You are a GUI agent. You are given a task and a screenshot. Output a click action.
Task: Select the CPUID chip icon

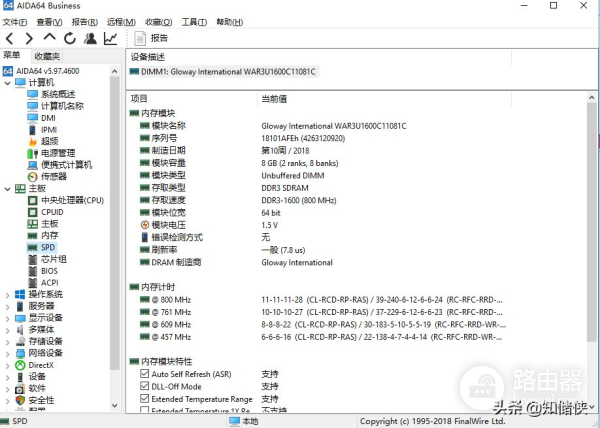[x=33, y=212]
